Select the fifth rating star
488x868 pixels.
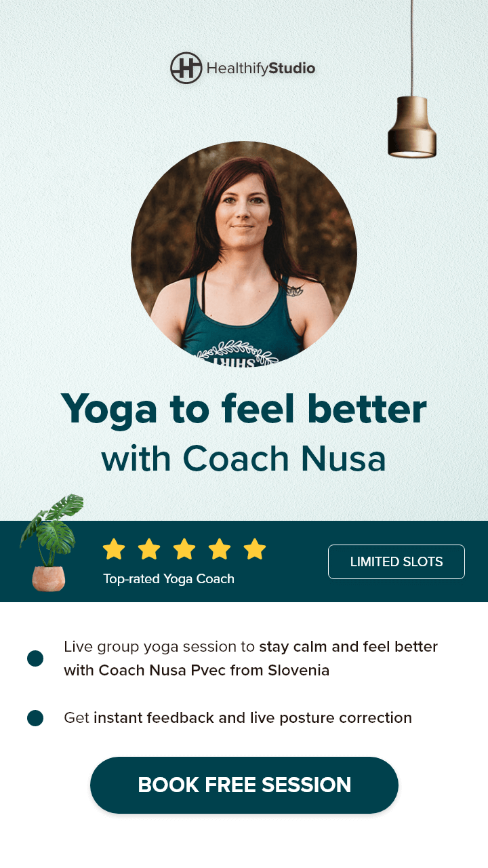(255, 549)
